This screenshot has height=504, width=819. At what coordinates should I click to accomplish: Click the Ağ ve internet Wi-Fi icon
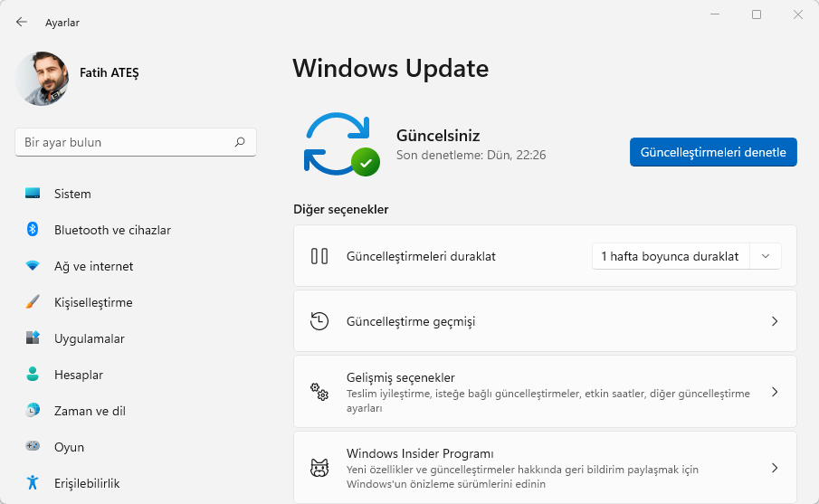tap(33, 266)
